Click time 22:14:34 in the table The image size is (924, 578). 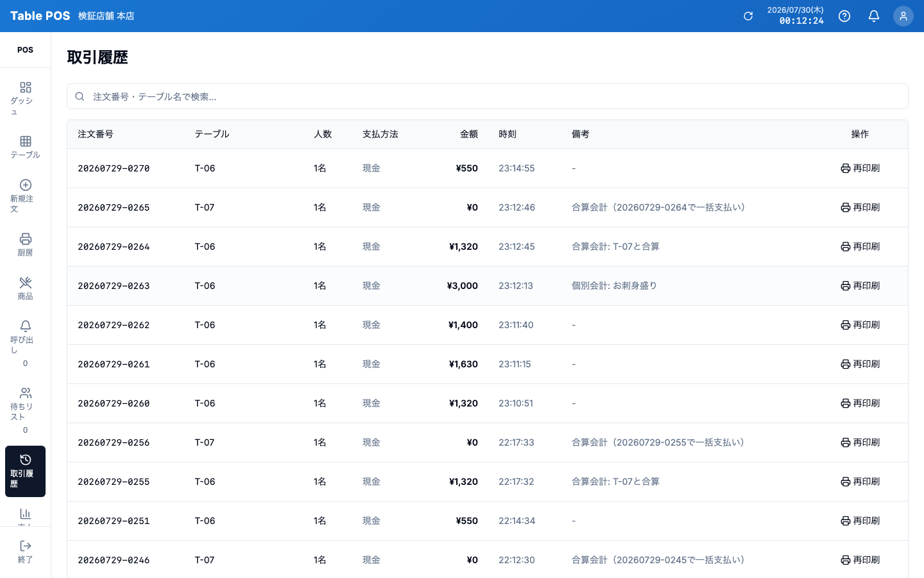(517, 521)
